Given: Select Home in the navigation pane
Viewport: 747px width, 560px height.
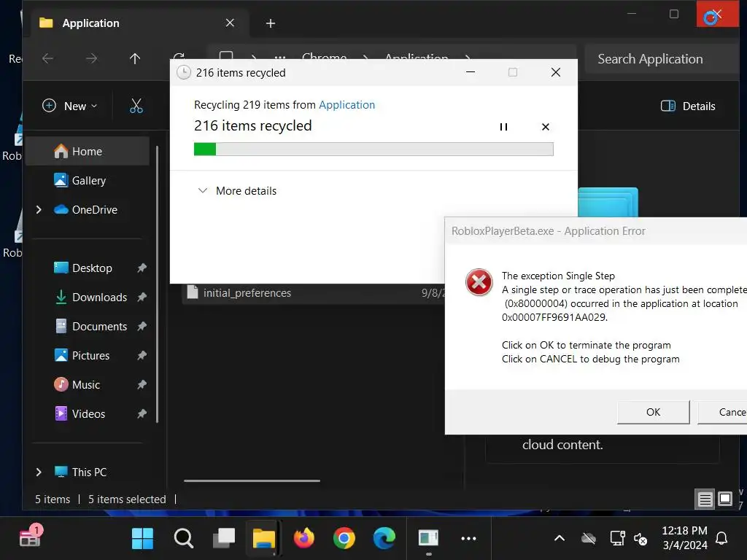Looking at the screenshot, I should (x=88, y=152).
